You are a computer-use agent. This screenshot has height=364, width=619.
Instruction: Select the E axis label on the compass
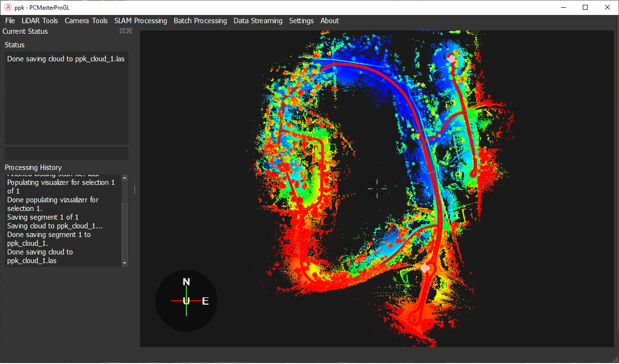[x=205, y=301]
